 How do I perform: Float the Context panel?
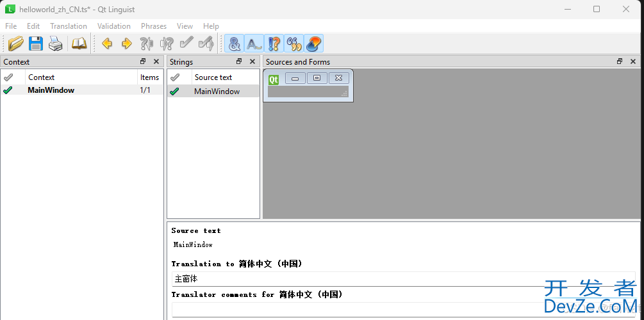point(143,61)
